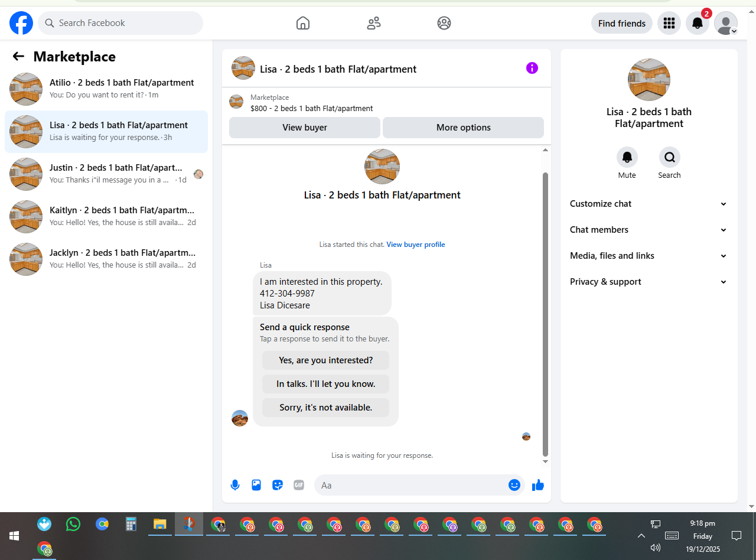Expand Customize chat section

(649, 204)
